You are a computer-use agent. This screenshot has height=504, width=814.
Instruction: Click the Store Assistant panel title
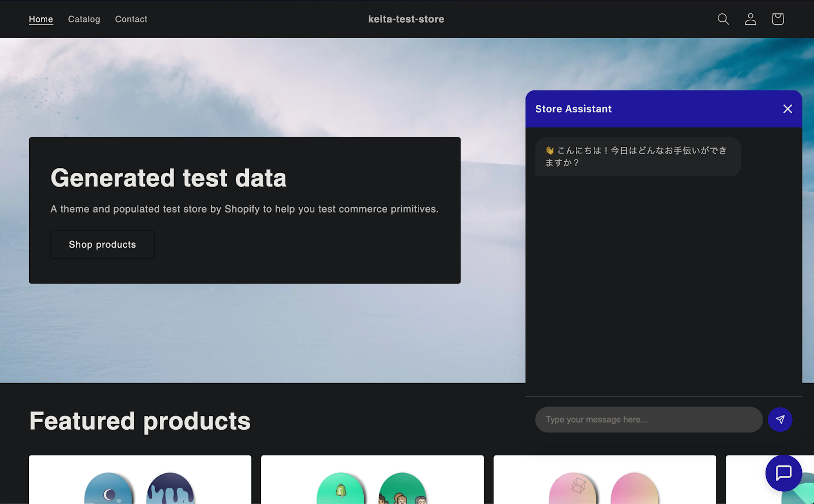pos(573,109)
